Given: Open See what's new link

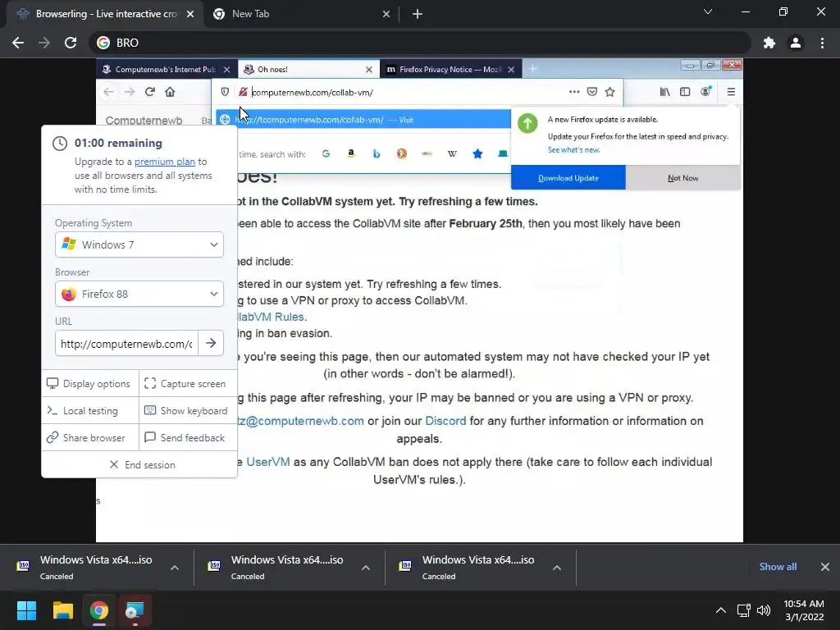Looking at the screenshot, I should [573, 150].
